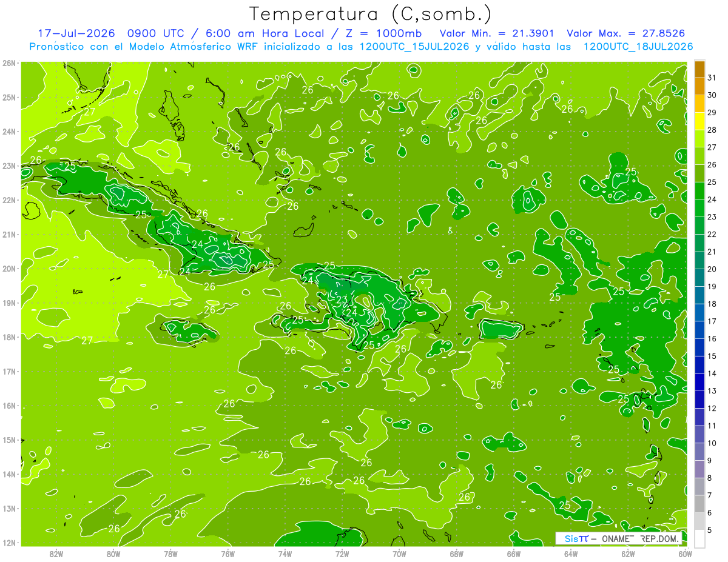728x562 pixels.
Task: Click the 16N latitude axis label
Action: click(8, 406)
